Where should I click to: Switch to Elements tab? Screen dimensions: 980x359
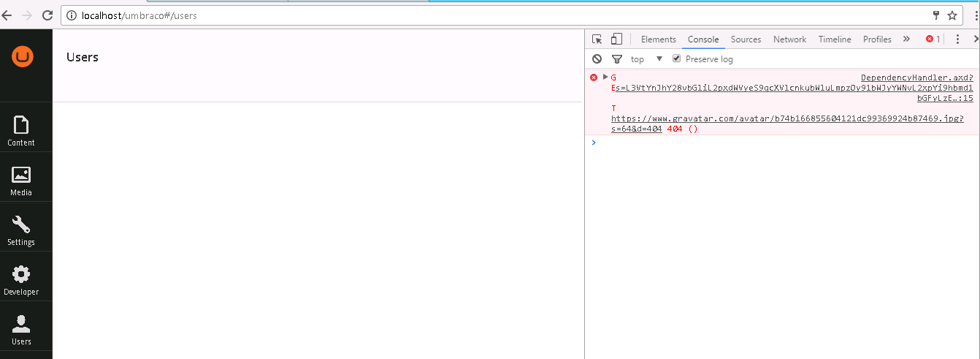(x=659, y=39)
